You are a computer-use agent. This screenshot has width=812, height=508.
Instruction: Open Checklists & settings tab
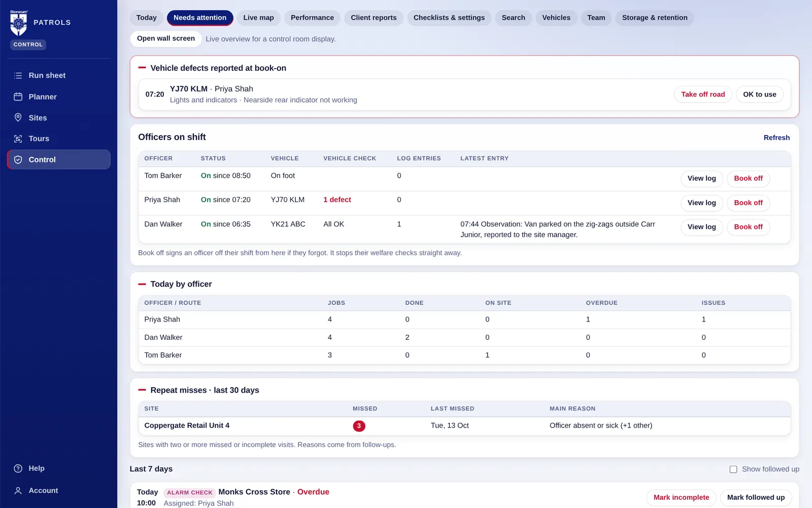(x=449, y=18)
